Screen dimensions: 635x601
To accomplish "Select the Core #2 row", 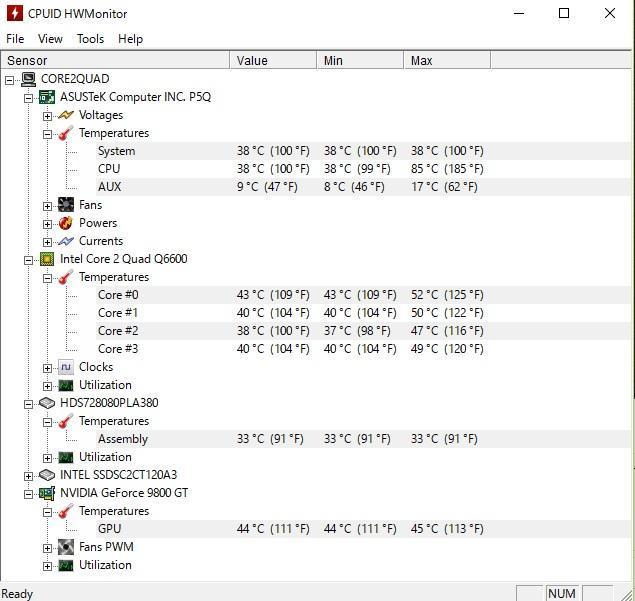I will (364, 331).
